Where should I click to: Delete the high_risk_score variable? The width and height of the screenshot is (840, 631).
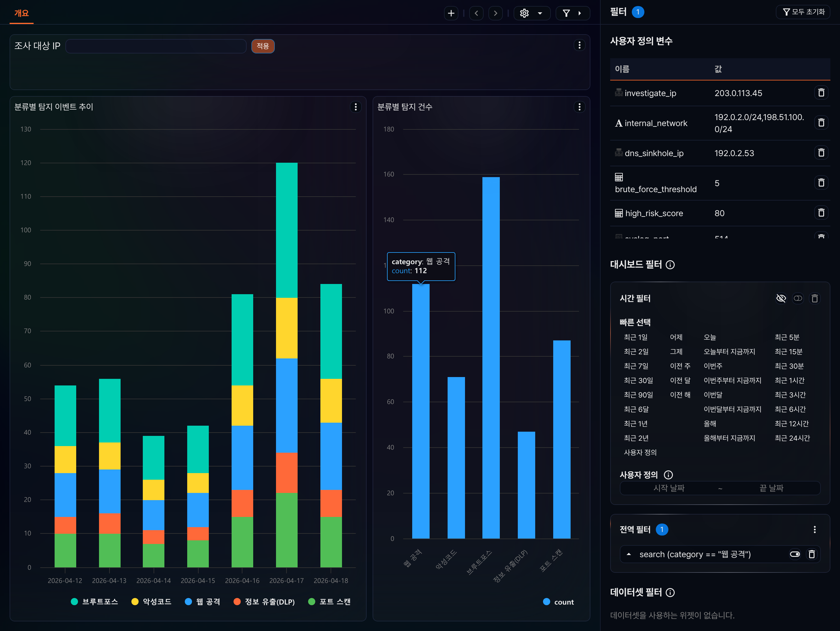click(x=821, y=213)
